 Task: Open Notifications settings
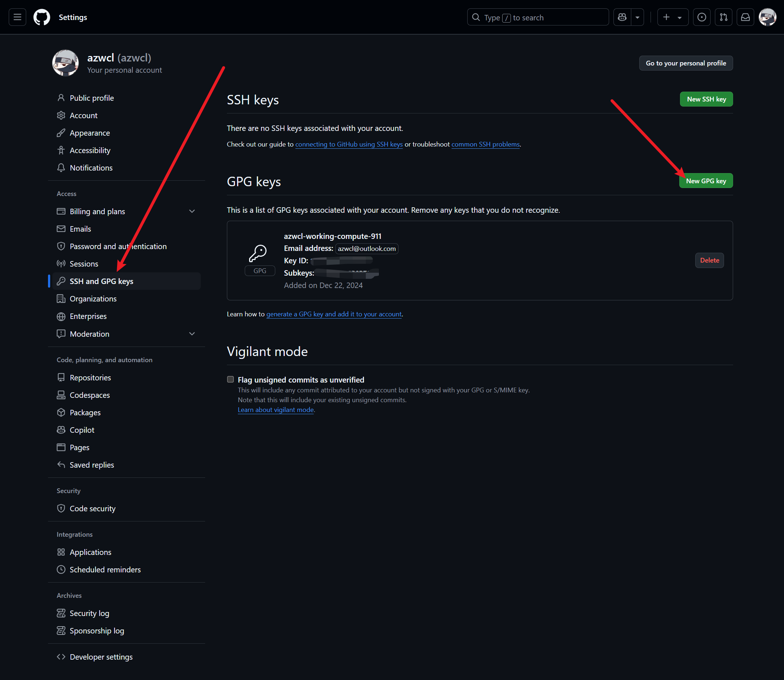(127, 168)
